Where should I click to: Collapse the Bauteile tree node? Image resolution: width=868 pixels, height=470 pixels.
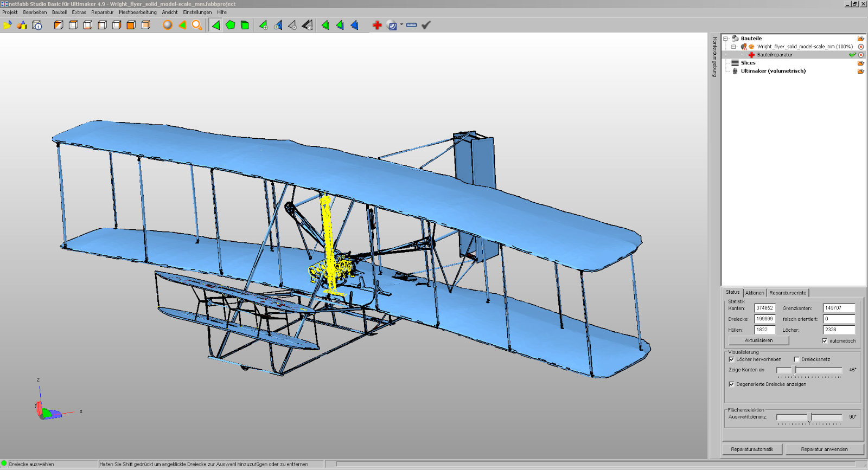pos(725,38)
